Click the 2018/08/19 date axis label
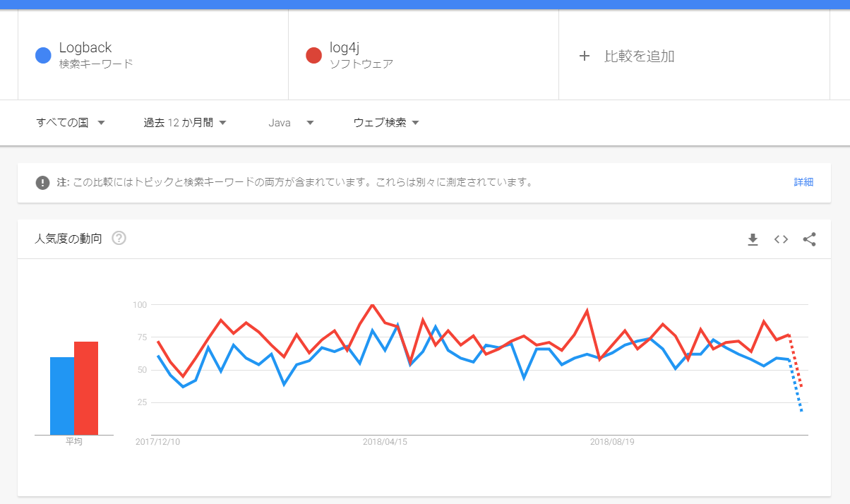 613,442
